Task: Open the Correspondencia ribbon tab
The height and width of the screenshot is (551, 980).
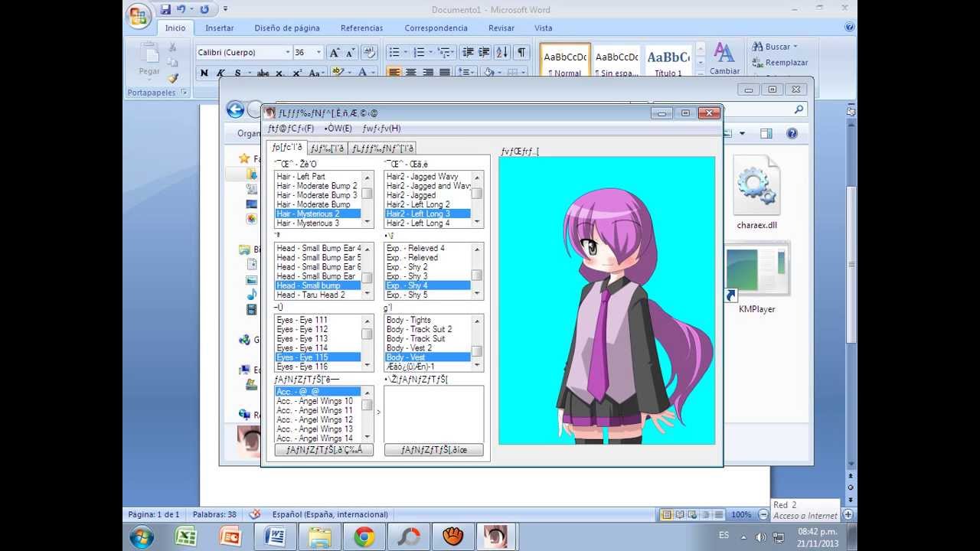Action: pos(436,28)
